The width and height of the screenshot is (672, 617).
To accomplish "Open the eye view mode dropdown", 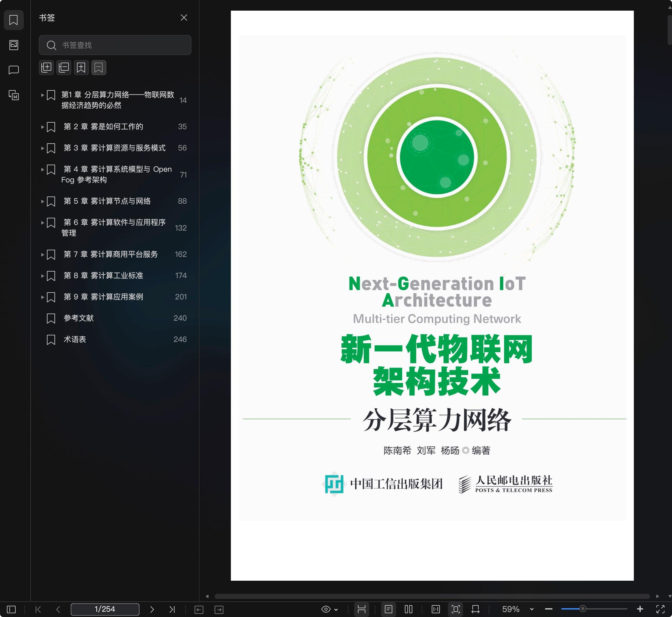I will 329,609.
